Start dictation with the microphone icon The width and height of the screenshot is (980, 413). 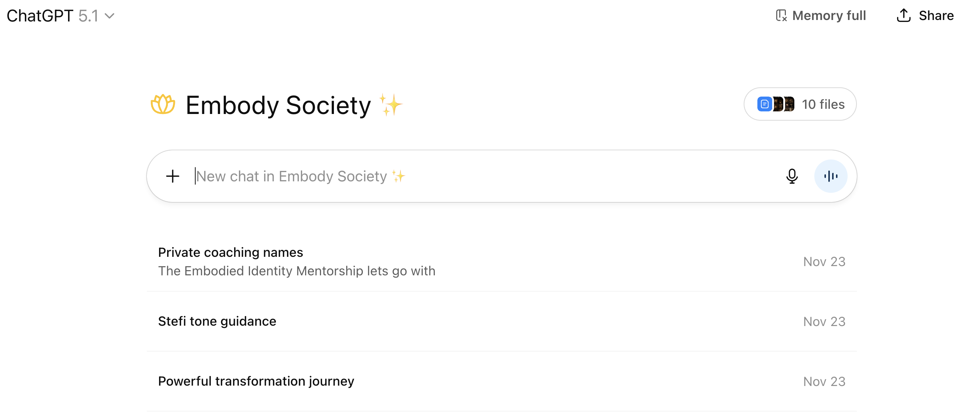coord(792,176)
